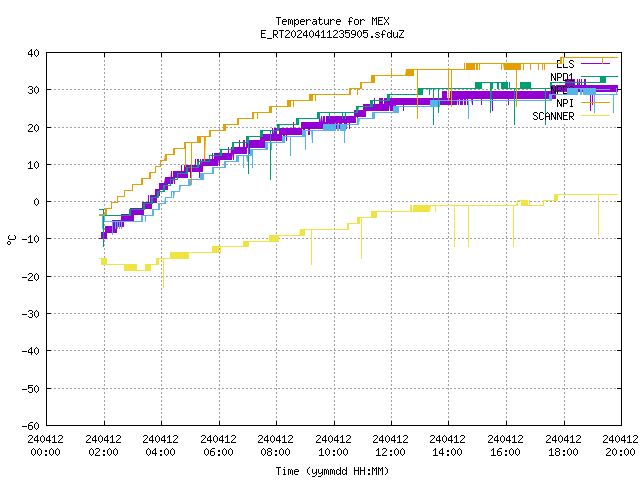Click the y-axis tick label 40
The width and height of the screenshot is (640, 480).
tap(33, 53)
